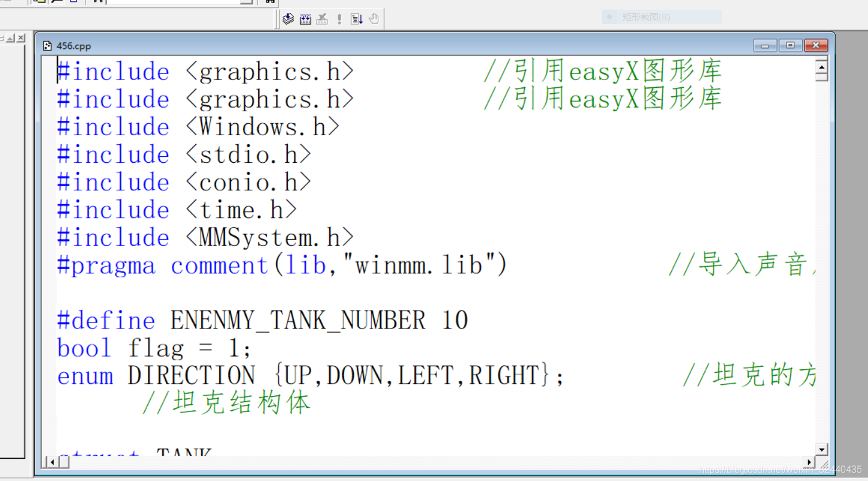Click the horizontal scrollbar right arrow
The width and height of the screenshot is (868, 481).
(x=809, y=462)
